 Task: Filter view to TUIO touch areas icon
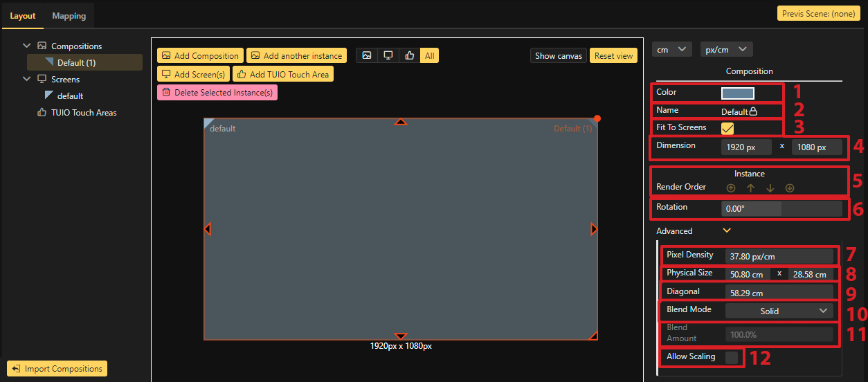409,56
